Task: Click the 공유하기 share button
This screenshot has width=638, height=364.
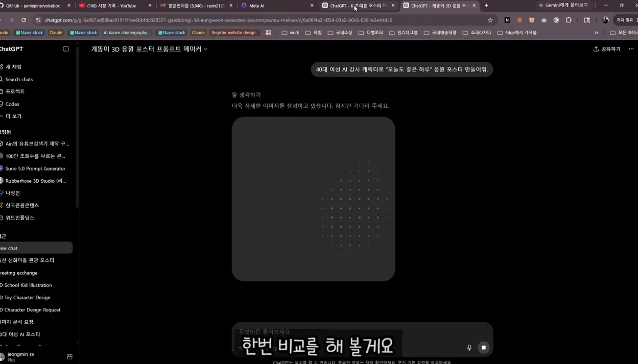Action: [607, 49]
